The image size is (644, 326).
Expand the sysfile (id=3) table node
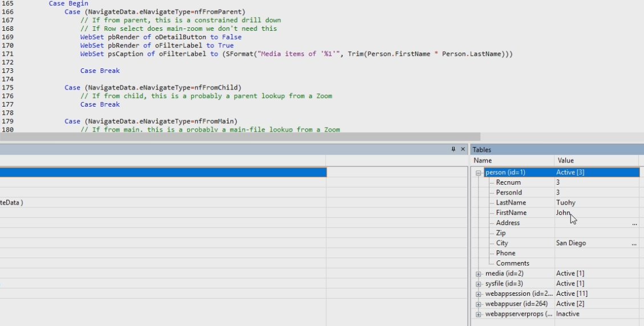click(479, 284)
